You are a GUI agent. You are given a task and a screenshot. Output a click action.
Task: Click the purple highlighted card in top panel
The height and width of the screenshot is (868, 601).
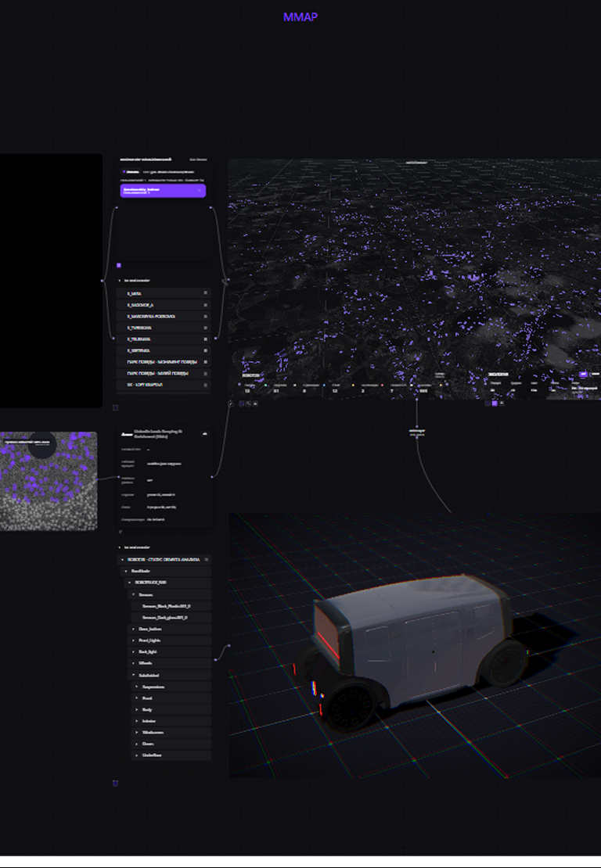(x=163, y=191)
